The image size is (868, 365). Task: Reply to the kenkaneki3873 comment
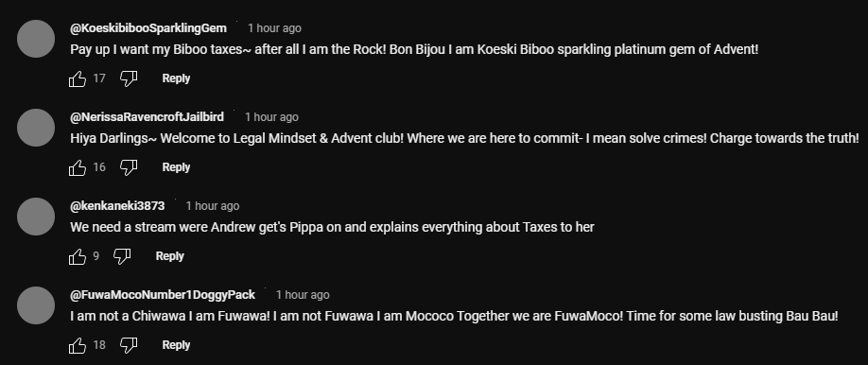pyautogui.click(x=169, y=256)
